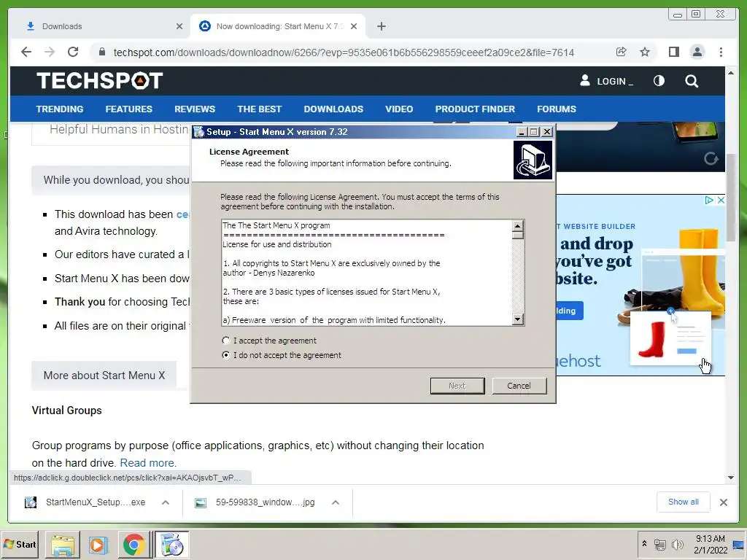747x560 pixels.
Task: Click the Chrome taskbar icon
Action: coord(133,545)
